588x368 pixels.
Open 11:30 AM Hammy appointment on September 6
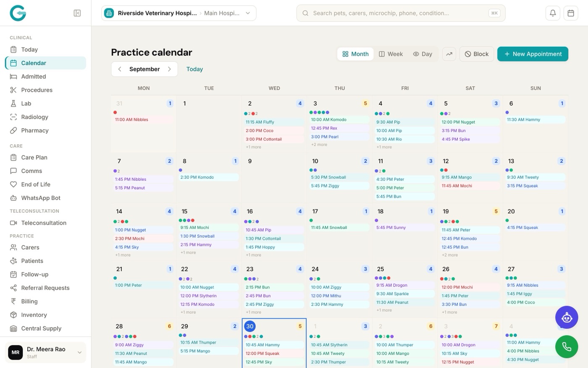535,120
